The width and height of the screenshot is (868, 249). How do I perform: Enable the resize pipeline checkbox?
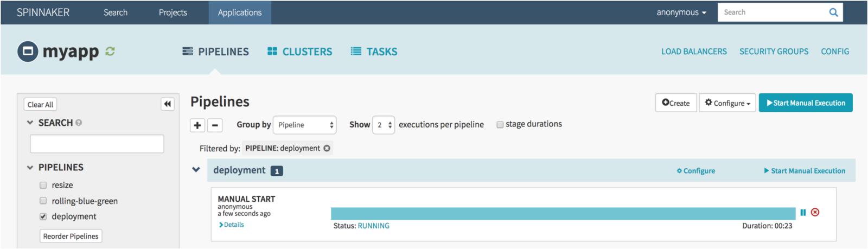click(43, 185)
